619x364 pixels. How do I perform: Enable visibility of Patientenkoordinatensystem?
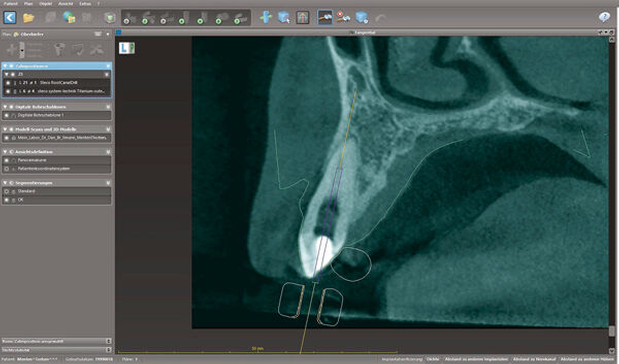pos(7,169)
